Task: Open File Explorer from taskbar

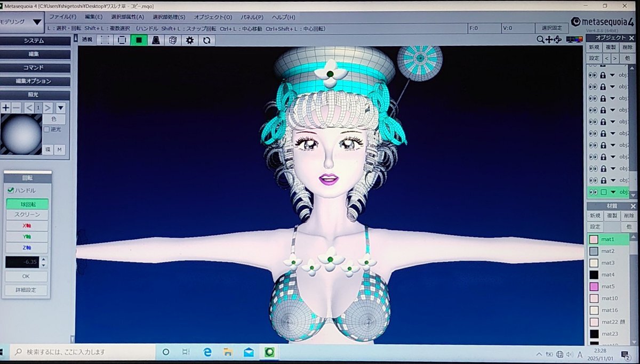Action: pyautogui.click(x=228, y=352)
